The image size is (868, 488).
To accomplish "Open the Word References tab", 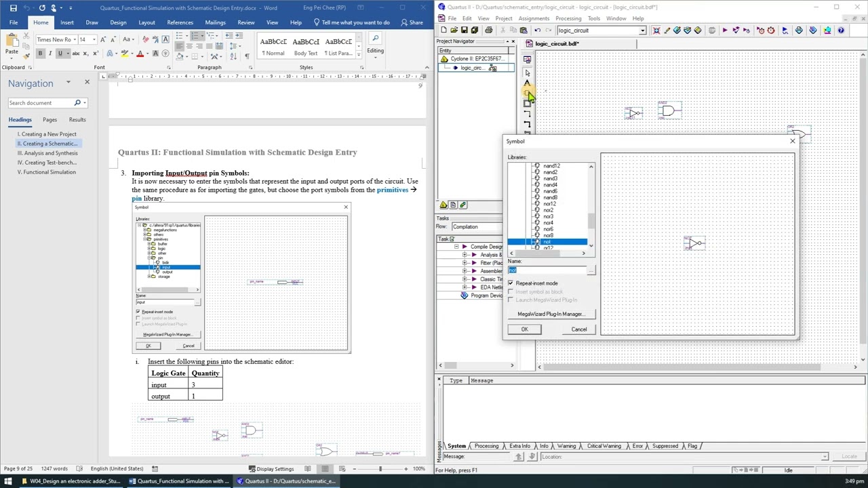I will 180,22.
